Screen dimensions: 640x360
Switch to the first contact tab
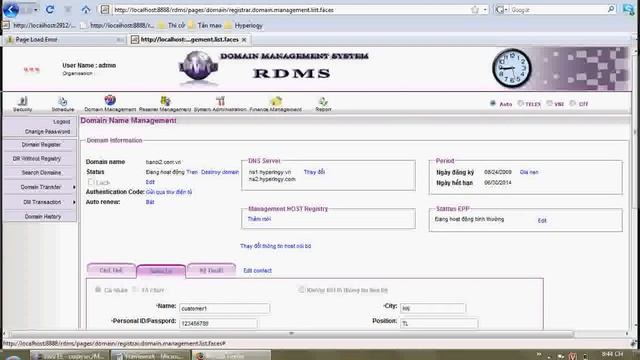tap(111, 270)
